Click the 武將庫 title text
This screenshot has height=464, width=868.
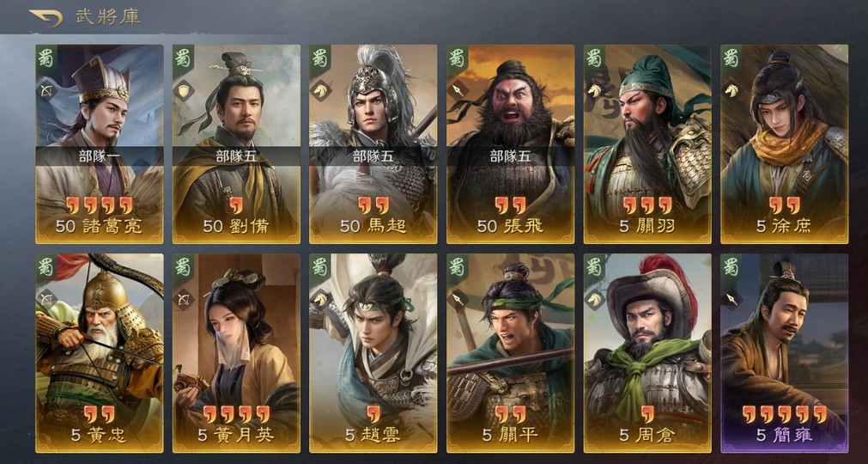(x=108, y=16)
